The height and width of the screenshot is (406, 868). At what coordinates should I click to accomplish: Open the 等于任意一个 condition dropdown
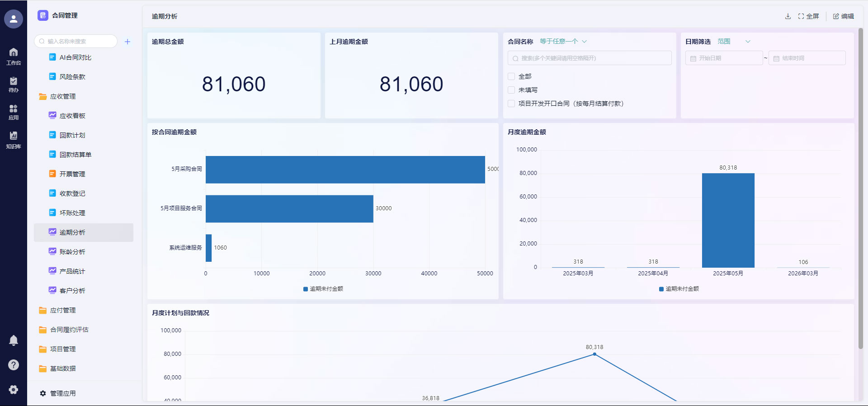pyautogui.click(x=563, y=42)
